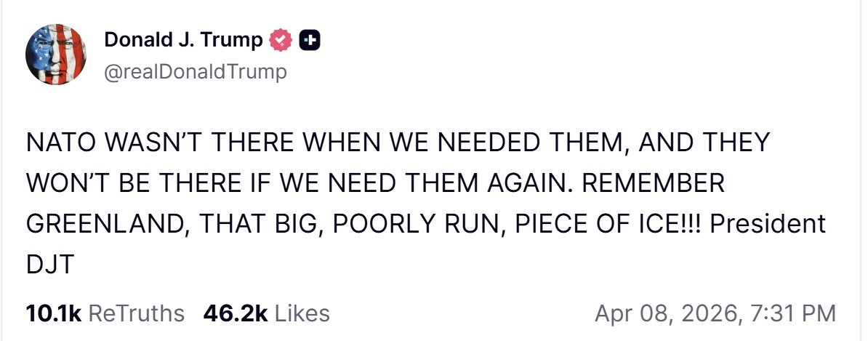Click the ReTruths label
The image size is (868, 341).
(x=136, y=313)
